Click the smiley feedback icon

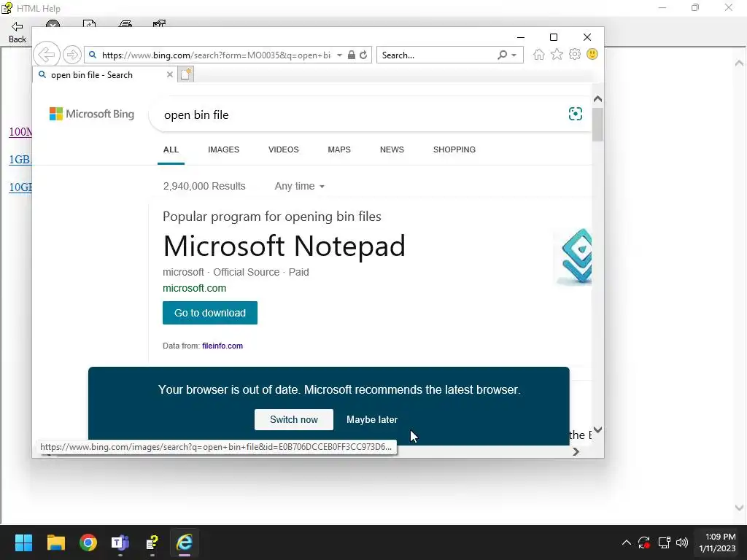[x=592, y=54]
